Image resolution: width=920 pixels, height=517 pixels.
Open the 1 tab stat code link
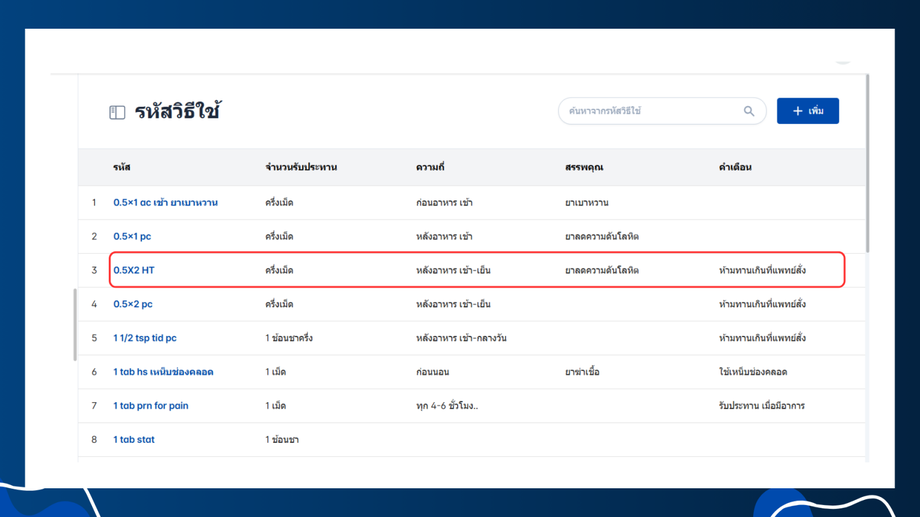pos(134,440)
